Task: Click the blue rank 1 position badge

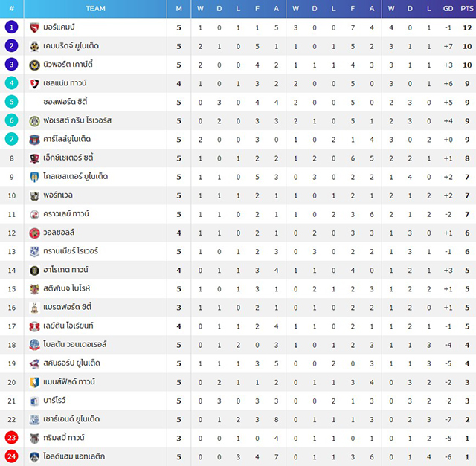Action: [x=12, y=27]
